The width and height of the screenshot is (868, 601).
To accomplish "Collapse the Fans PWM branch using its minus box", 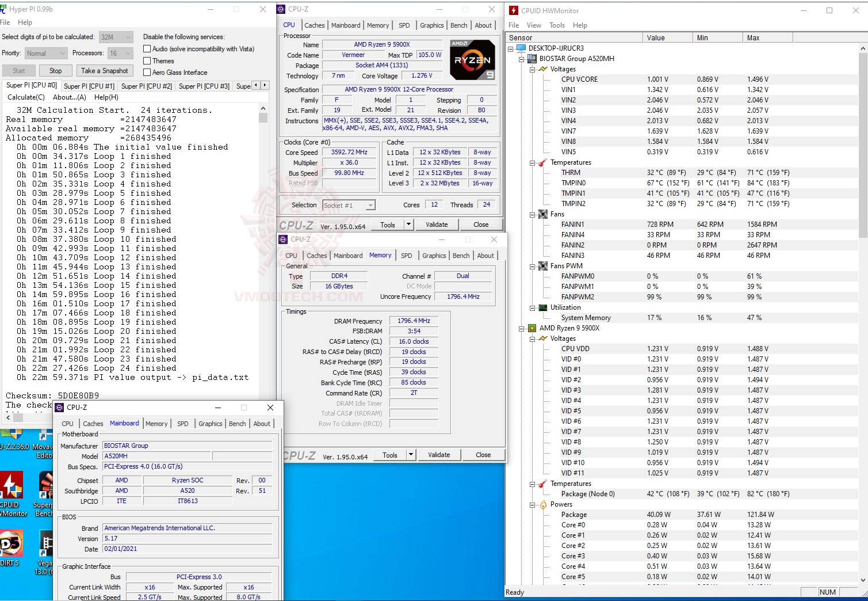I will click(x=533, y=266).
